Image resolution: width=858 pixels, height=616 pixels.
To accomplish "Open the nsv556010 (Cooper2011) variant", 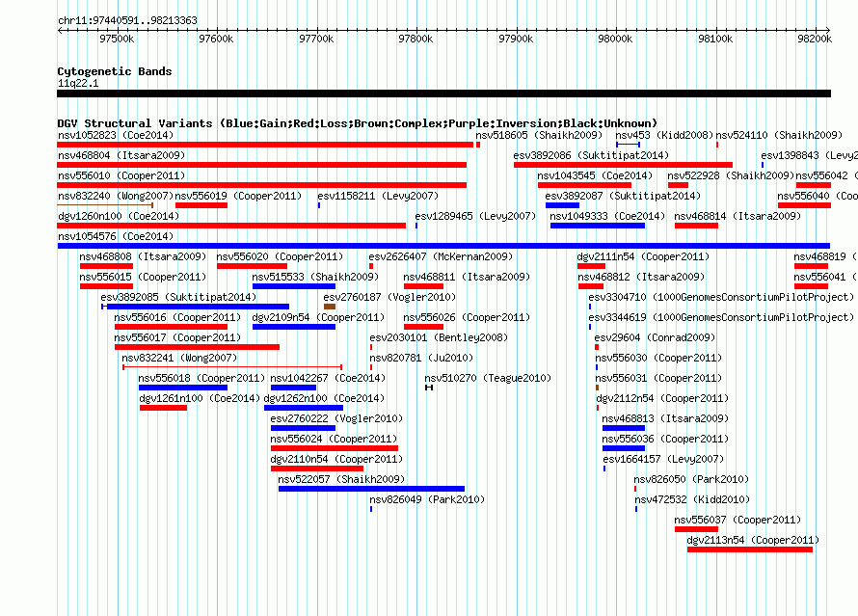I will pyautogui.click(x=121, y=175).
